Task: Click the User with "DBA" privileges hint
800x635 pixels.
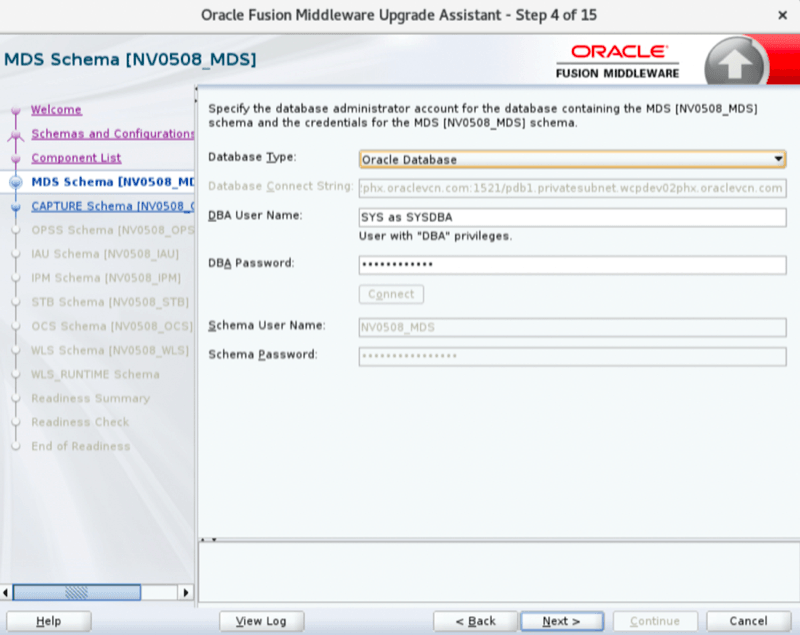Action: coord(435,236)
